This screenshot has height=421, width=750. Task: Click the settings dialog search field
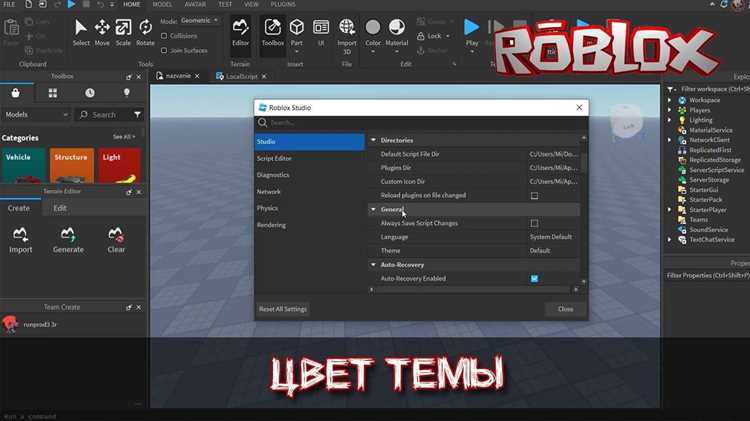click(421, 122)
